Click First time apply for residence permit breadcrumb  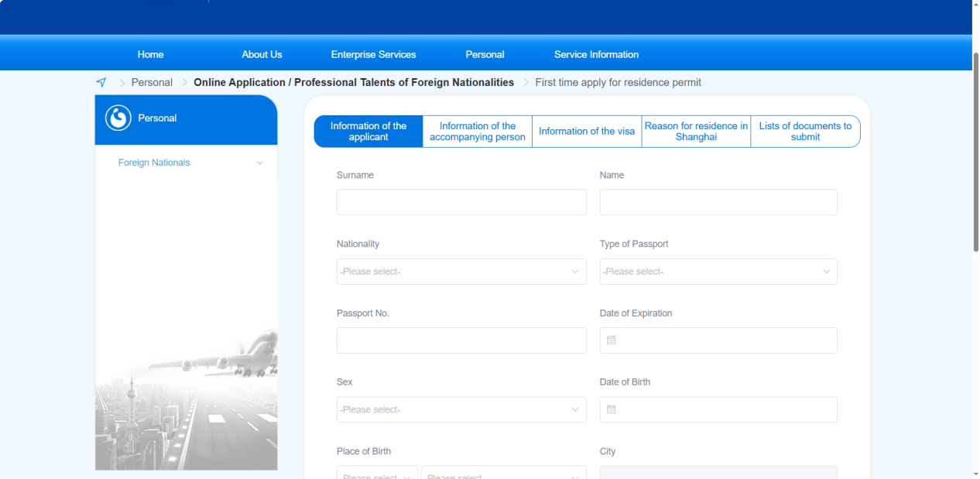click(x=618, y=82)
